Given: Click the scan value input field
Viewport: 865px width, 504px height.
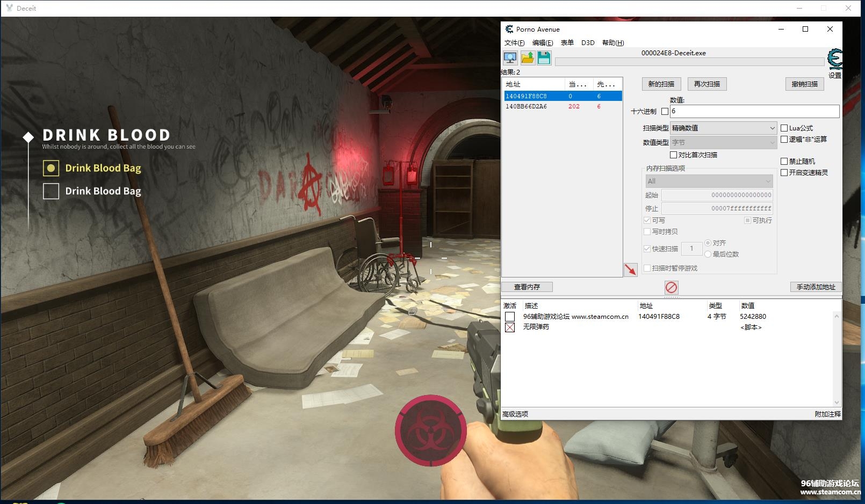Looking at the screenshot, I should (754, 111).
